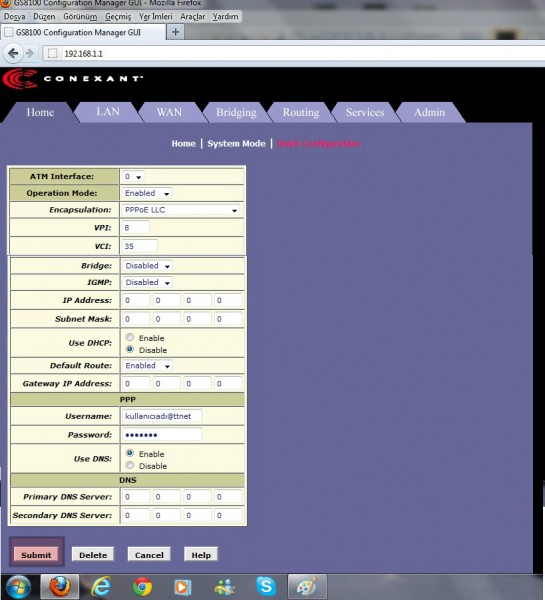Click the Submit button
The image size is (545, 600).
(x=36, y=554)
